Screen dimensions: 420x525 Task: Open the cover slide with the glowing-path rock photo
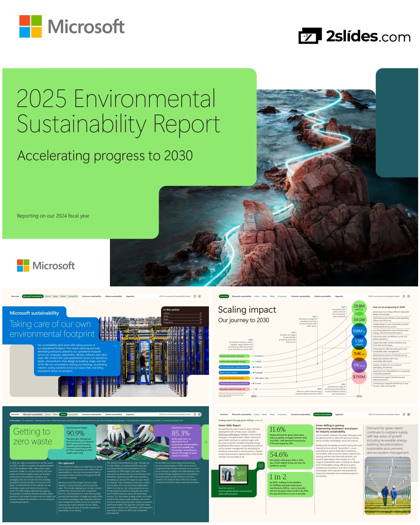click(210, 177)
